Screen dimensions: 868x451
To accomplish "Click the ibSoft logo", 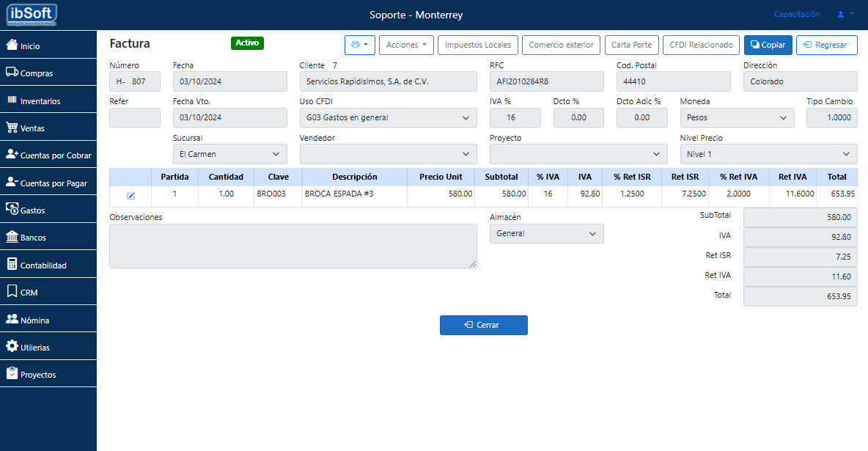I will [30, 15].
